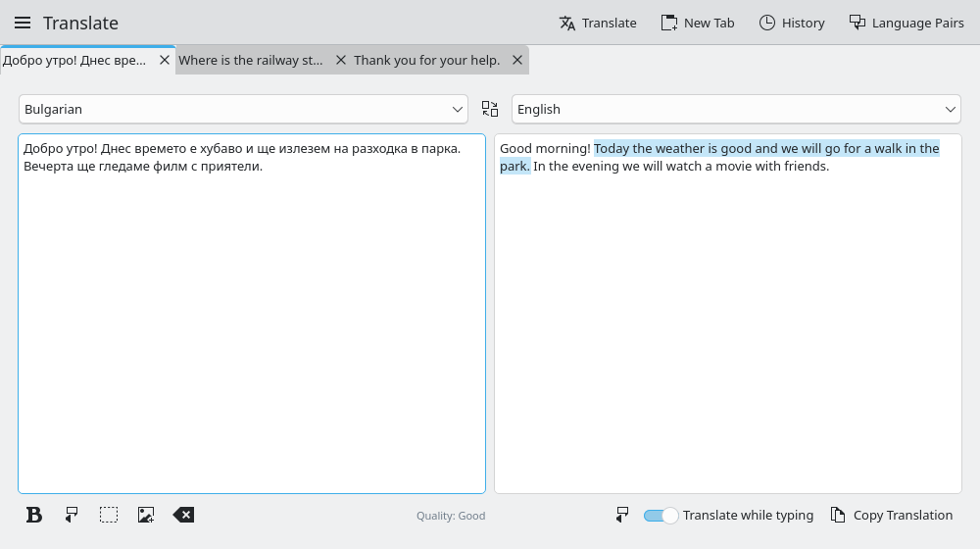Click the Translate toolbar button
Screen dimensions: 980x549
point(598,24)
